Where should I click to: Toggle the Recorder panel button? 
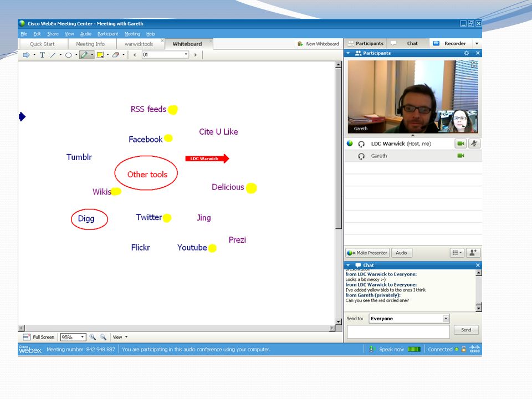coord(450,43)
